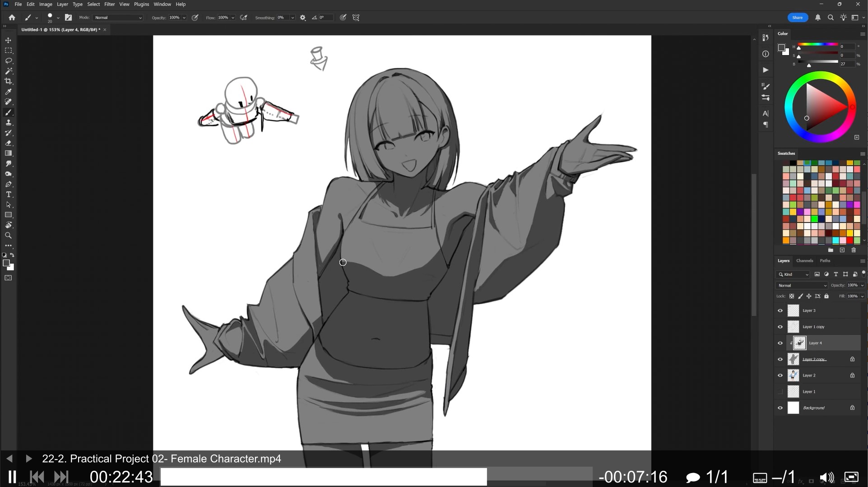
Task: Expand the layer Fill dropdown
Action: point(862,297)
